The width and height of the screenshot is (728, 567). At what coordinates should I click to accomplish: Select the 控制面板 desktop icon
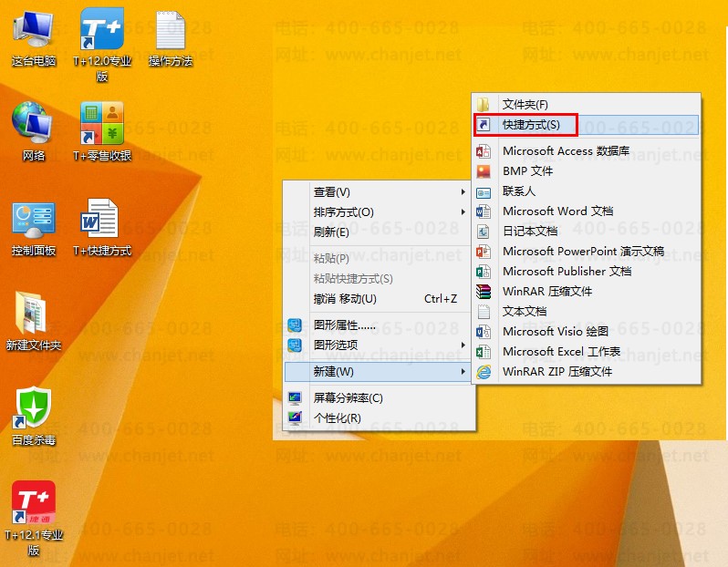34,221
